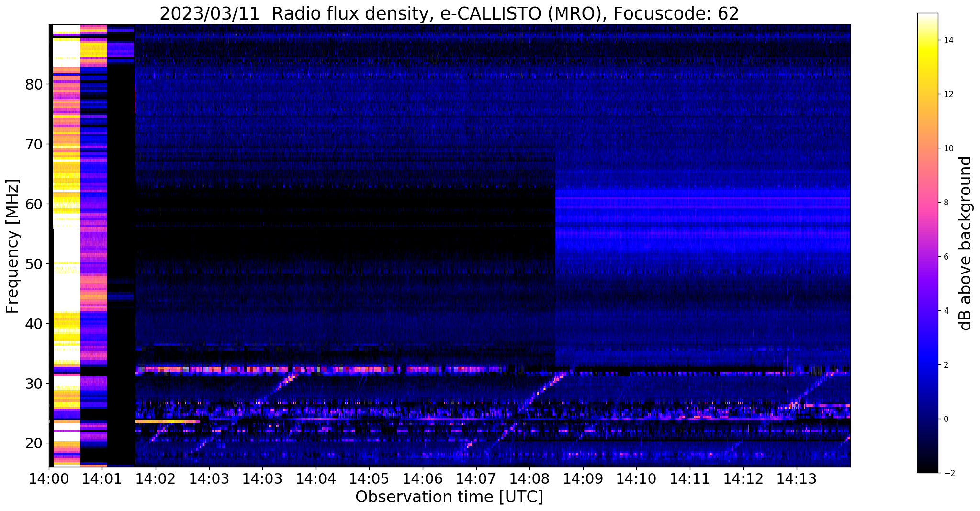Click the color gradient bar of the colorbar
The image size is (980, 511).
click(927, 243)
